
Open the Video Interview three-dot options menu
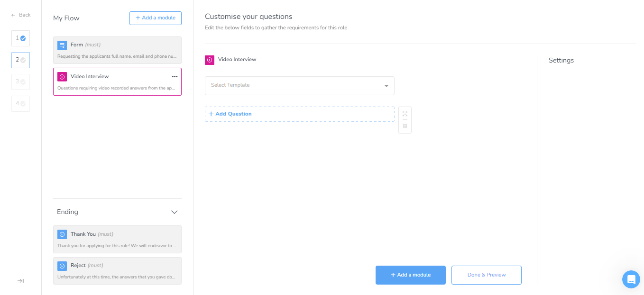pyautogui.click(x=175, y=77)
